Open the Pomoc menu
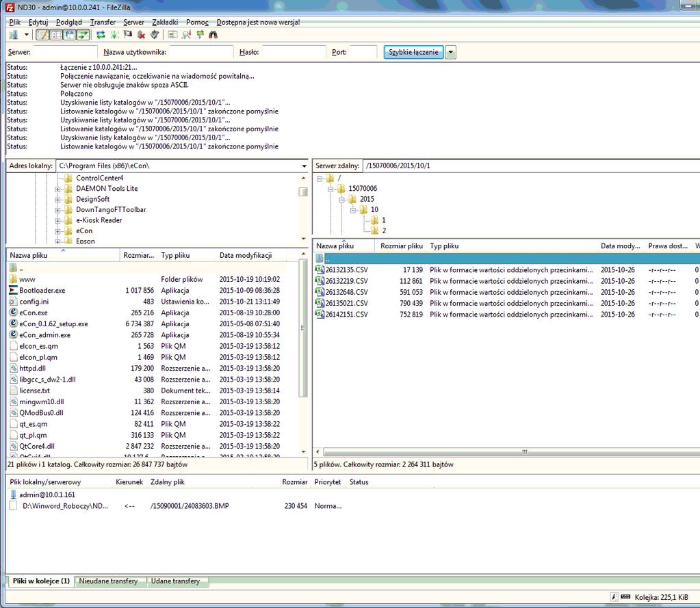The image size is (700, 608). click(197, 22)
